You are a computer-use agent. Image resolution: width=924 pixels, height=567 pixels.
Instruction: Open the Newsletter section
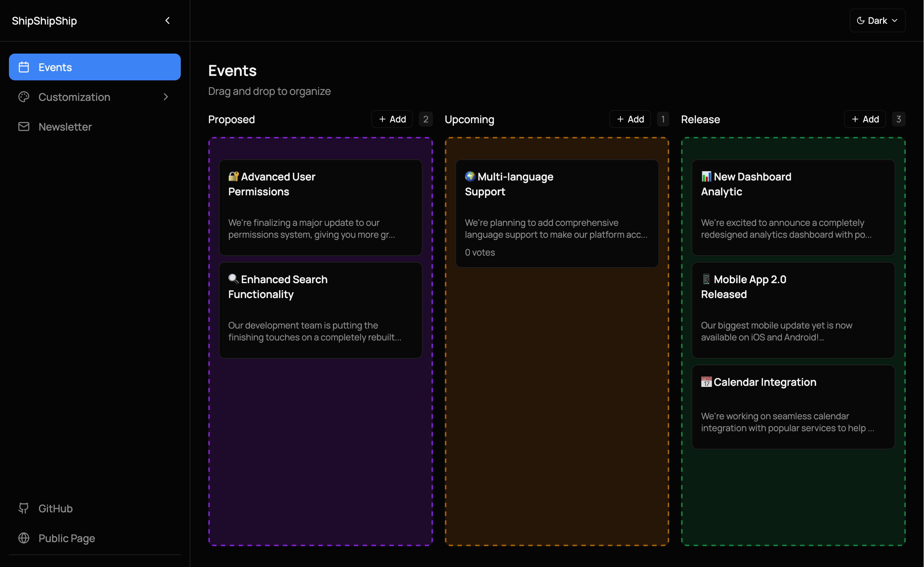click(x=65, y=127)
